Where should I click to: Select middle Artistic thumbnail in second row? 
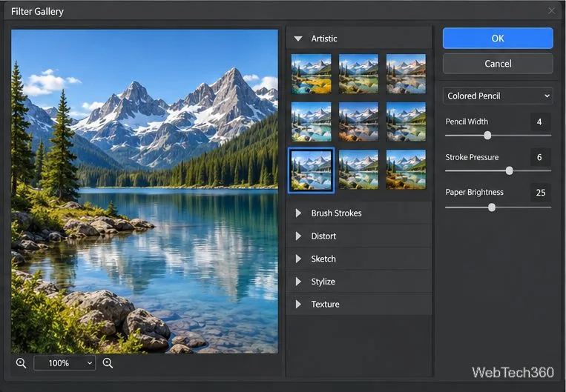pyautogui.click(x=358, y=122)
